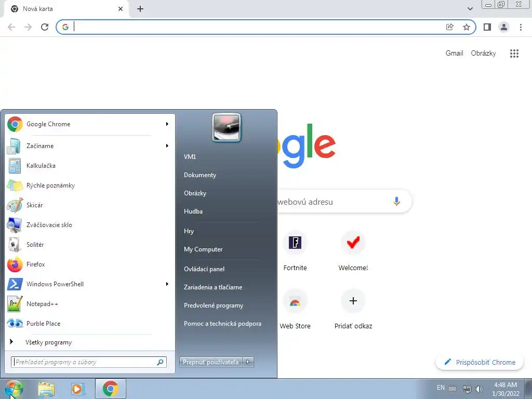This screenshot has height=399, width=532.
Task: Open Obrázky in the Start menu
Action: 195,193
